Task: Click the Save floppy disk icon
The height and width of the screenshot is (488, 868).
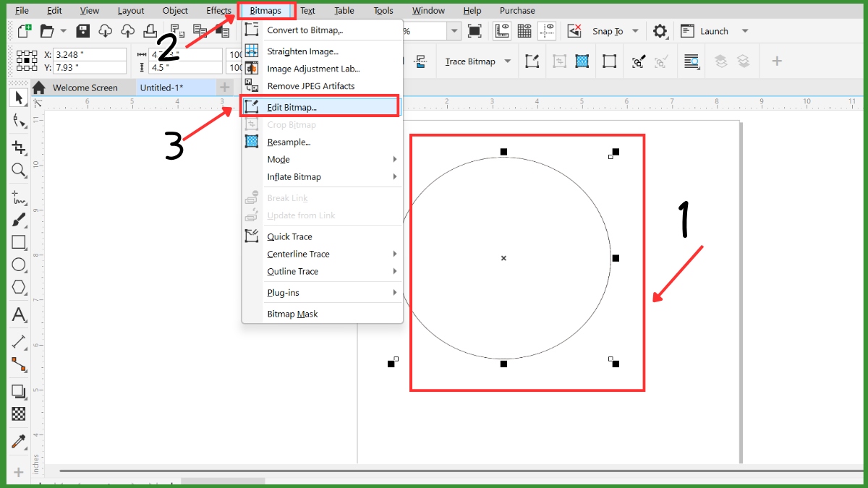Action: [82, 31]
